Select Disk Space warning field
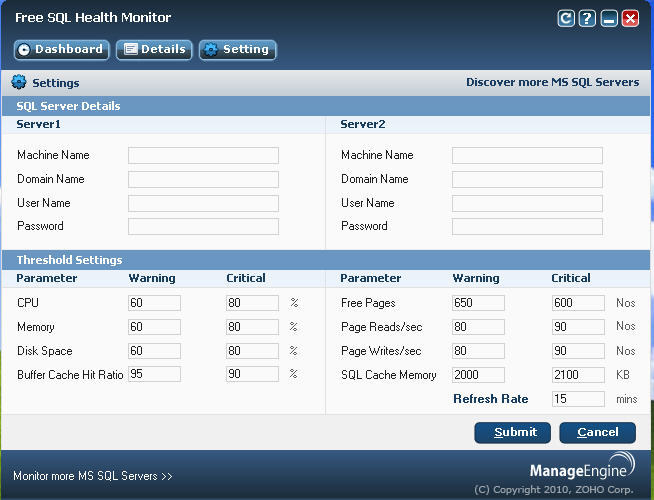 click(x=154, y=351)
